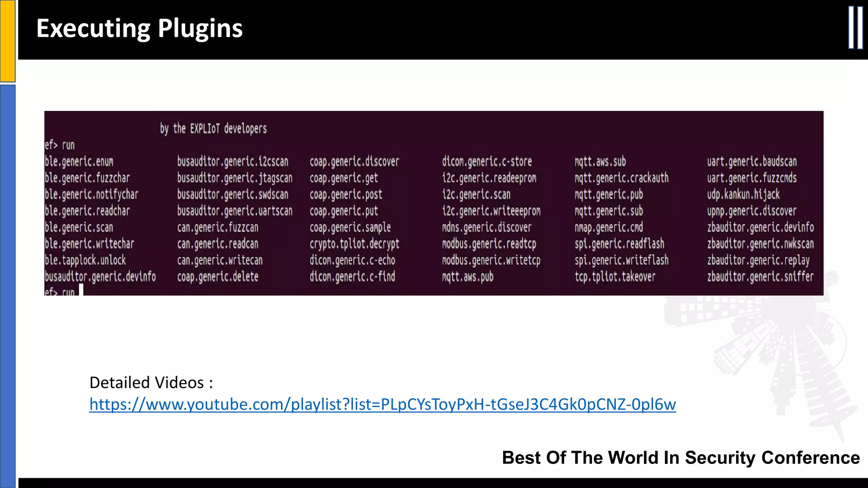Select 'mqtt.generic.sub' plugin text
Viewport: 868px width, 488px height.
[609, 211]
